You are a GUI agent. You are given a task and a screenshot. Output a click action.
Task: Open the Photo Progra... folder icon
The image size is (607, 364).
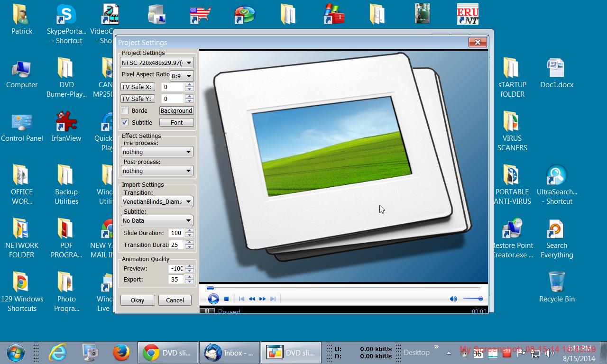[66, 292]
